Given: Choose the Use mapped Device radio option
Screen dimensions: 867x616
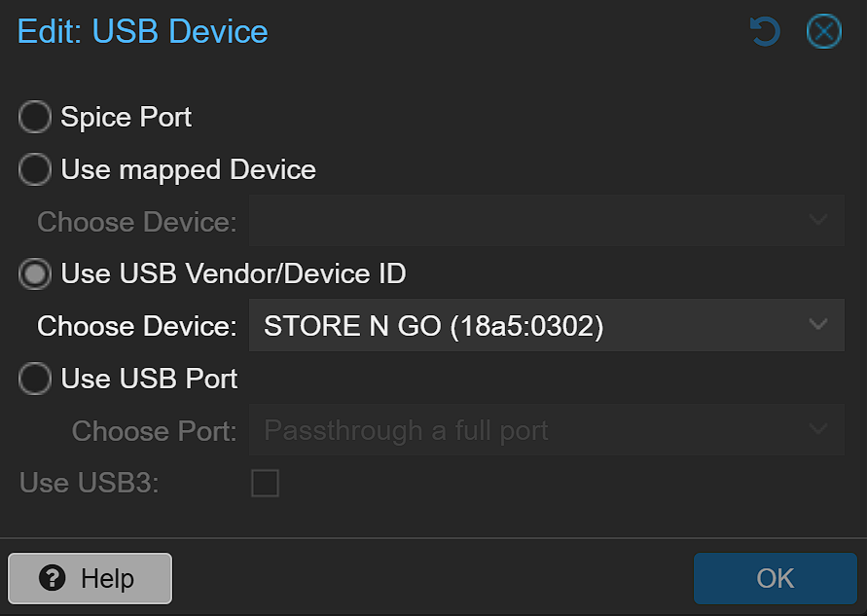Looking at the screenshot, I should pos(35,170).
